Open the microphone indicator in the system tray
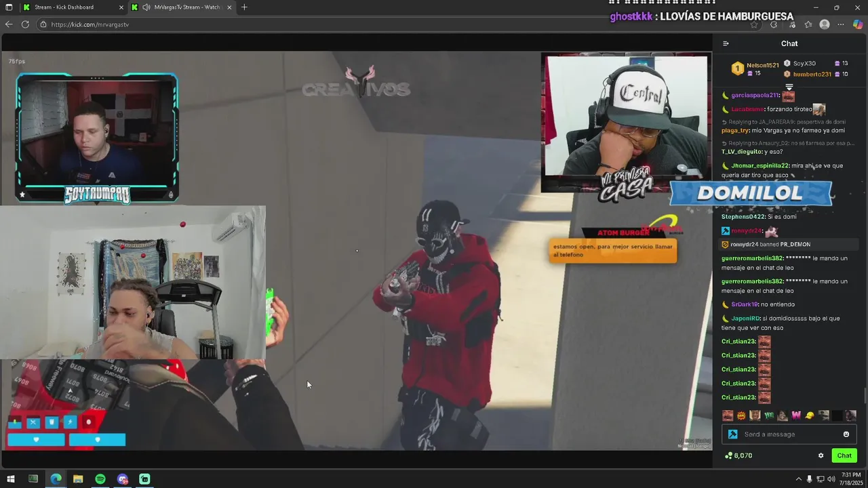Screen dimensions: 868x488 (810, 479)
